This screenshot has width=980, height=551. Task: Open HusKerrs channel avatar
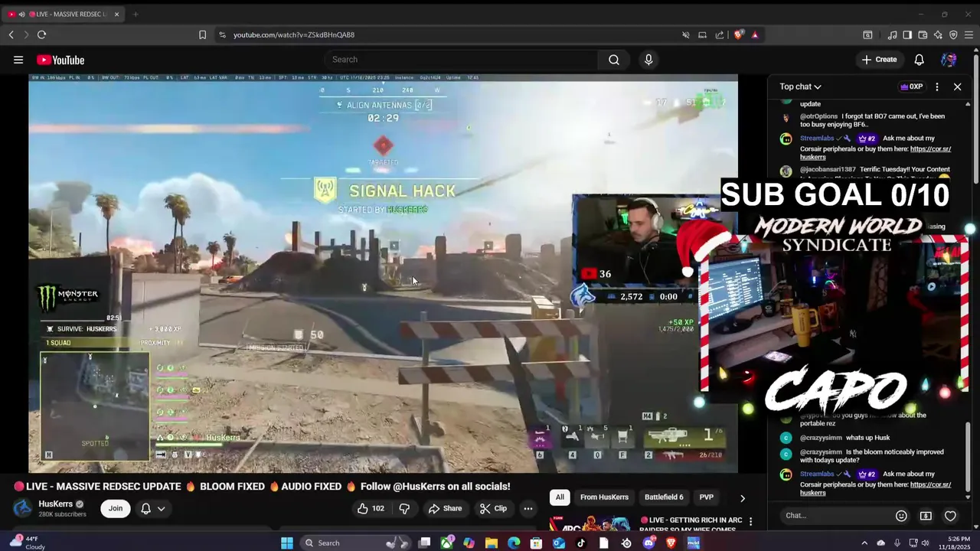tap(23, 508)
